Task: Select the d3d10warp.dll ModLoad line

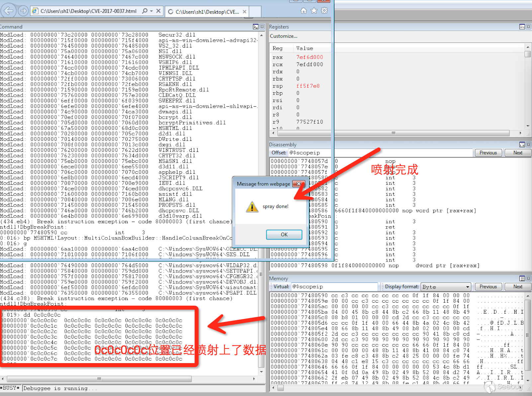Action: coord(101,216)
